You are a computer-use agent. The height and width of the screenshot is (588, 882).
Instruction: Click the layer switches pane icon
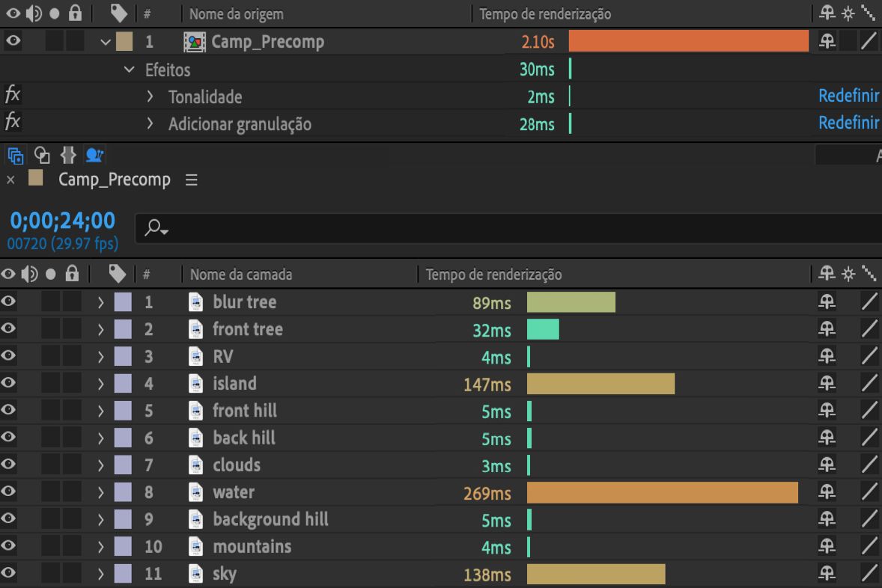click(14, 156)
